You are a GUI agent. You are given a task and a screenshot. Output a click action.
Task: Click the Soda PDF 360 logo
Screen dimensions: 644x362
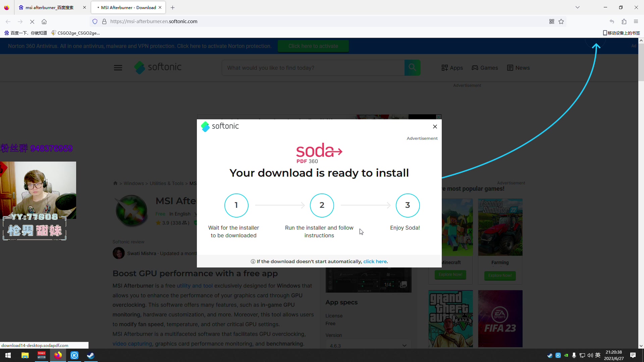pyautogui.click(x=319, y=153)
